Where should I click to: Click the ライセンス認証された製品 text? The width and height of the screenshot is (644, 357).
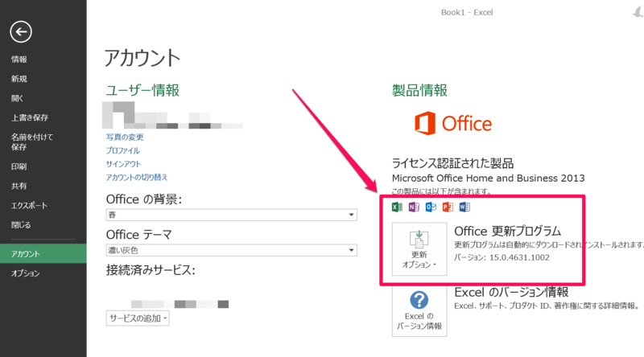452,163
